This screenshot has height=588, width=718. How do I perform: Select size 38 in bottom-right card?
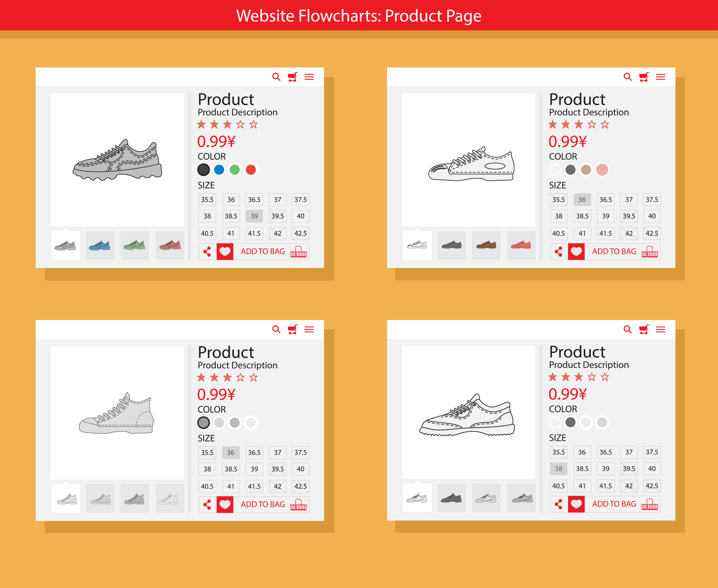point(558,469)
